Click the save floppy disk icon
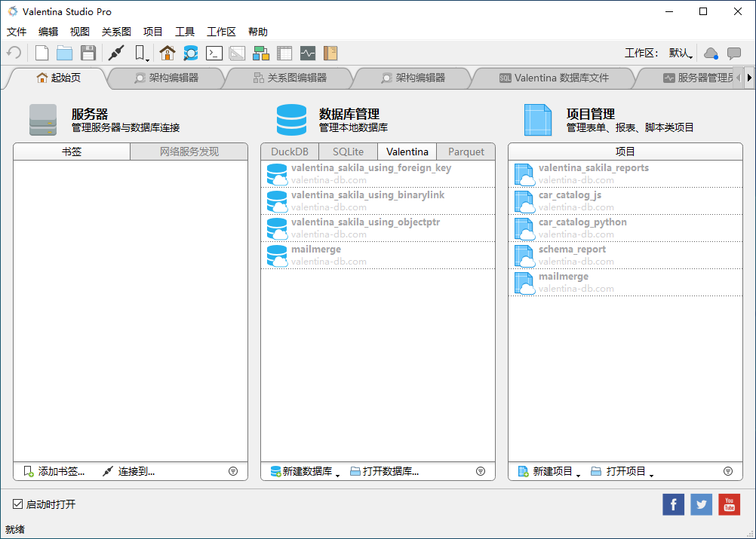 [88, 53]
